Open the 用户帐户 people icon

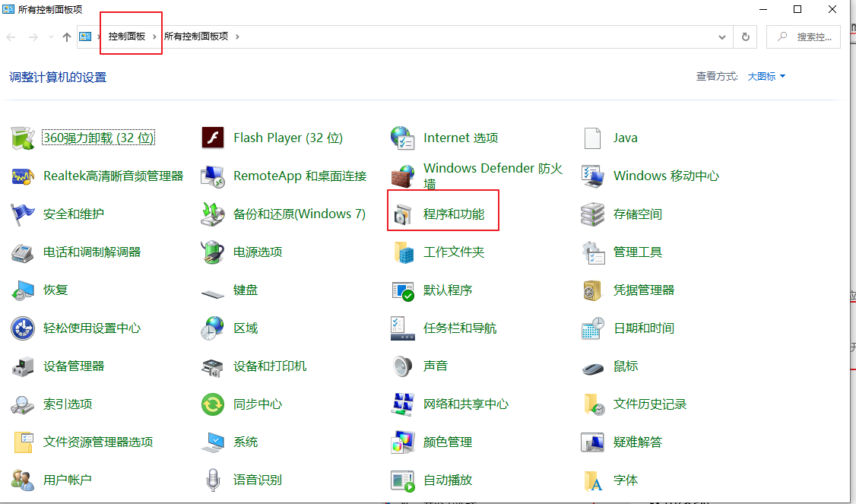(23, 480)
